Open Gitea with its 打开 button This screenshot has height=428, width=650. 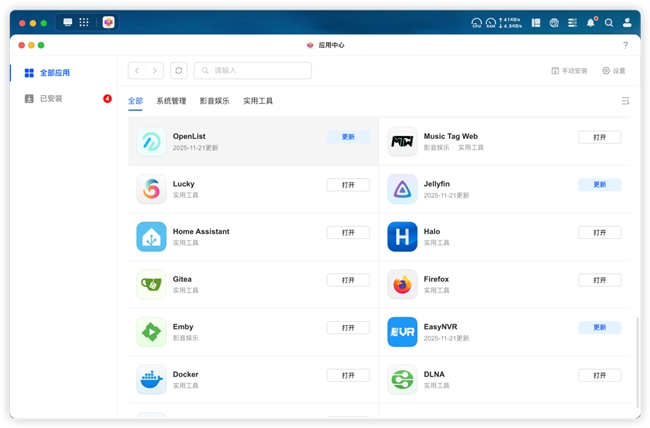point(348,280)
